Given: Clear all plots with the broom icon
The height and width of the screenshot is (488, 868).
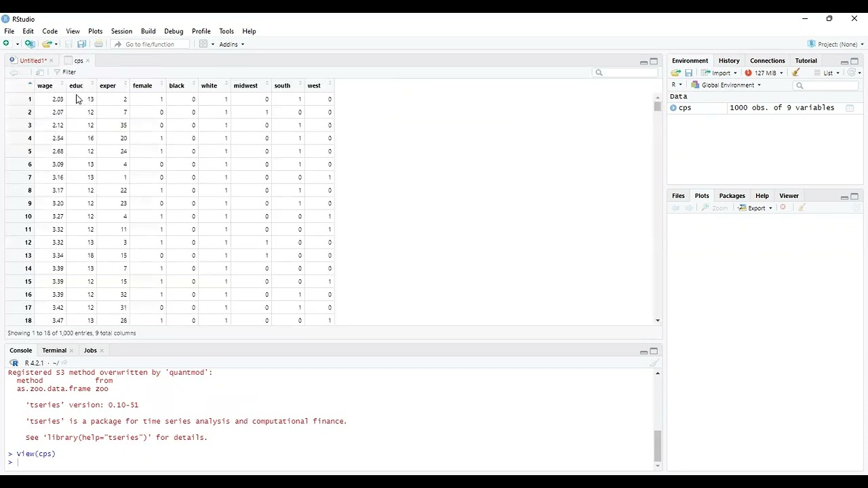Looking at the screenshot, I should [802, 208].
